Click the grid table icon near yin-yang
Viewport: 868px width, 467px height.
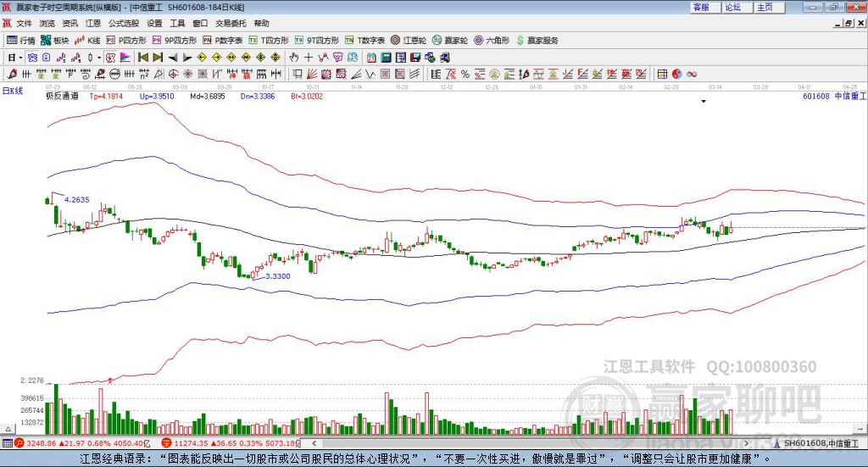click(x=662, y=74)
